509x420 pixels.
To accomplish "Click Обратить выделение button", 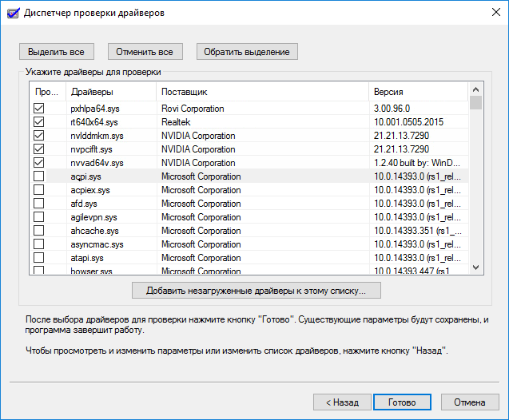I will point(247,52).
